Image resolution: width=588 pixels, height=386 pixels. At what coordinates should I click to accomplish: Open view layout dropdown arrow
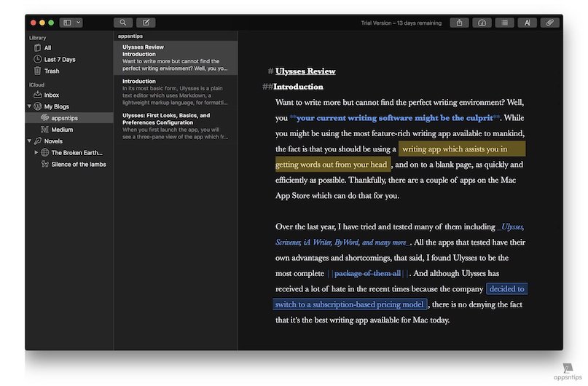78,23
